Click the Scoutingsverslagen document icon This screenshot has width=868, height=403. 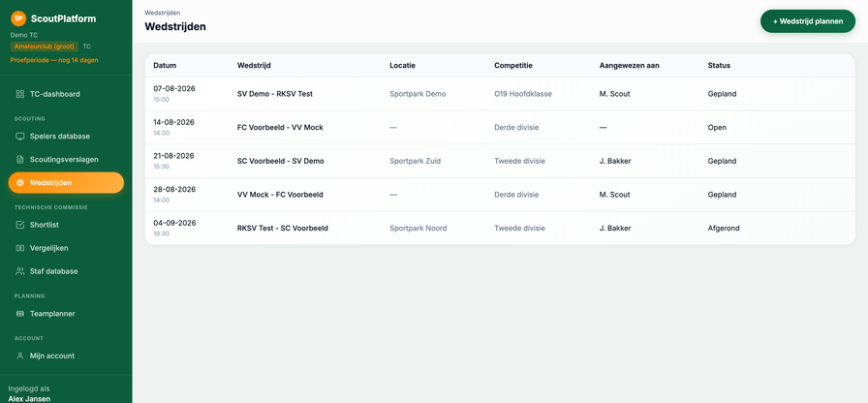(x=20, y=160)
